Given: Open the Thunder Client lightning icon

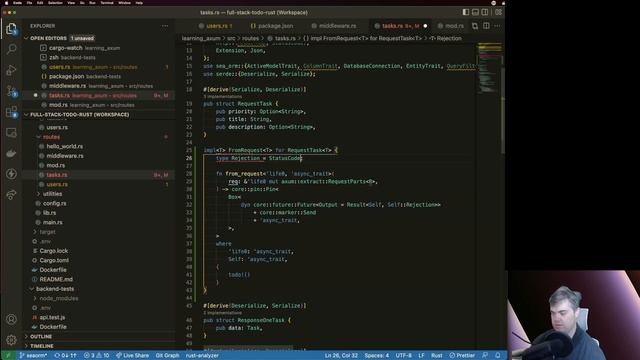Looking at the screenshot, I should click(x=11, y=174).
